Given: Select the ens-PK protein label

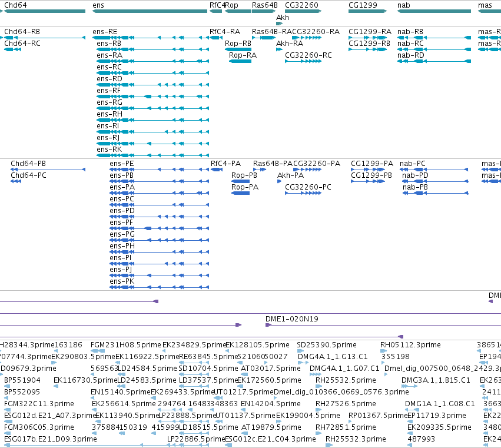Looking at the screenshot, I should (x=122, y=281).
